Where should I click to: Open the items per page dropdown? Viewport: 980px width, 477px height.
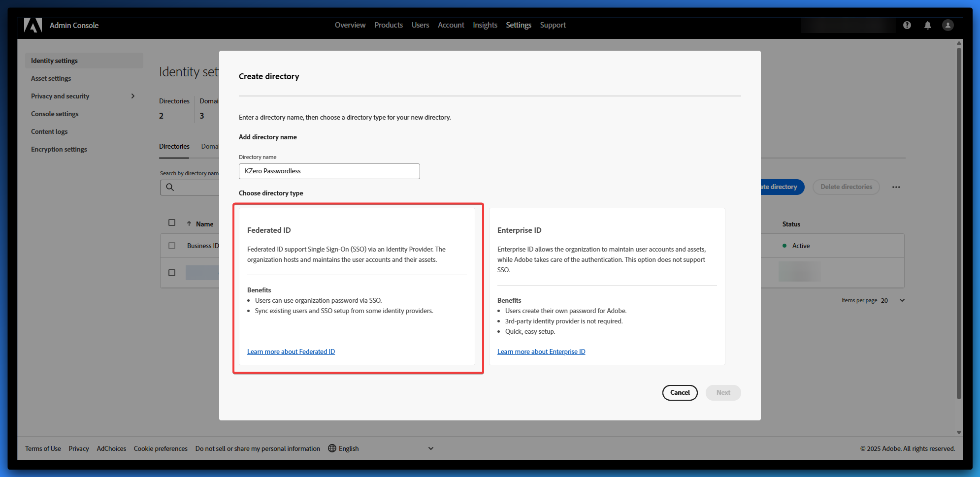click(x=902, y=300)
